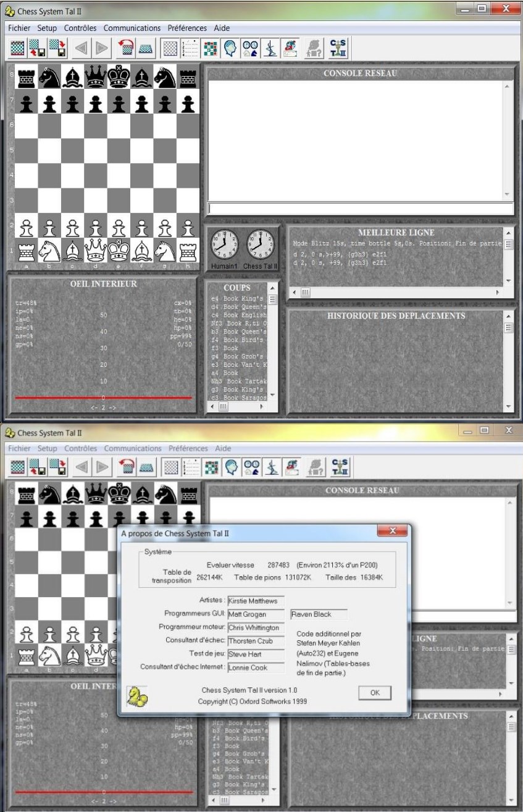Ask for hint via question-mark figure, dialog-free window

tap(314, 48)
